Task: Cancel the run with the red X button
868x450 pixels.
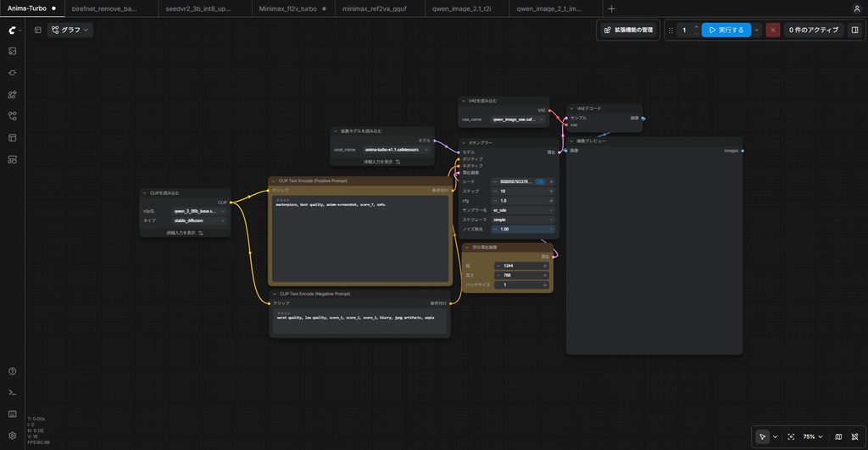Action: tap(773, 30)
